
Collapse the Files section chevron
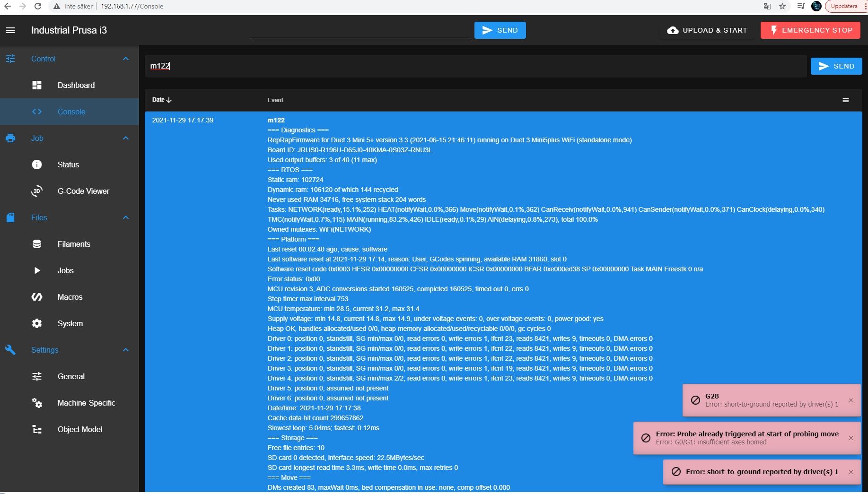coord(126,217)
